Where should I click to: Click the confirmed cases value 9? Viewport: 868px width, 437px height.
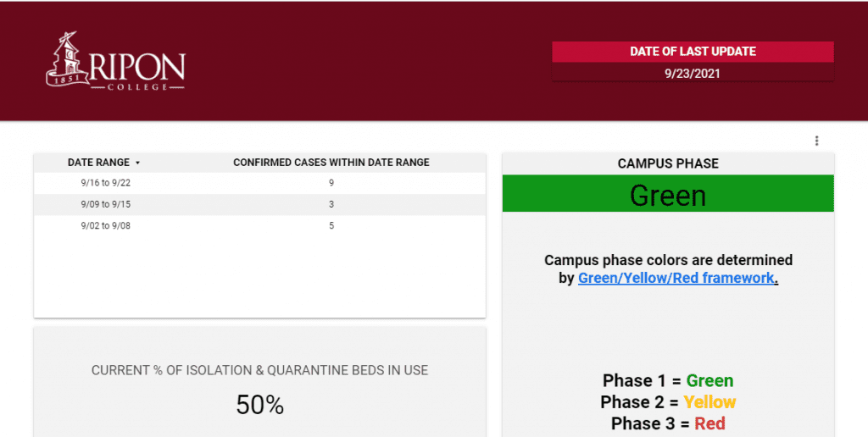[331, 183]
